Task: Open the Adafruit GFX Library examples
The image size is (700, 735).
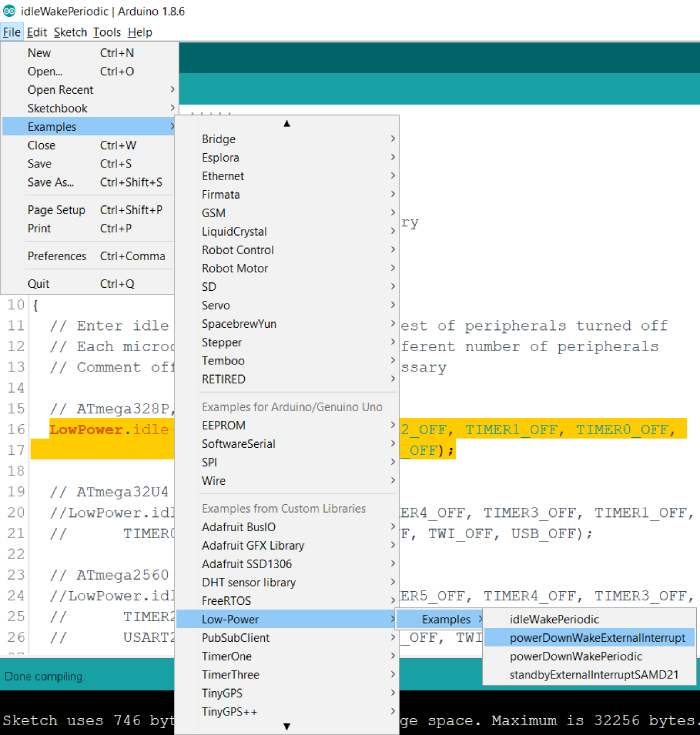Action: pos(287,546)
